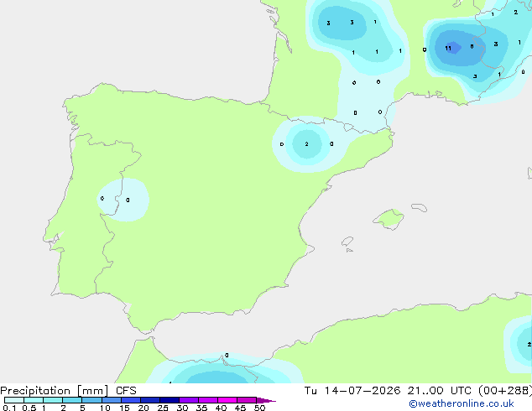Click the 0.1–0.5 mm lightest legend swatch
The width and height of the screenshot is (532, 411).
click(x=14, y=400)
